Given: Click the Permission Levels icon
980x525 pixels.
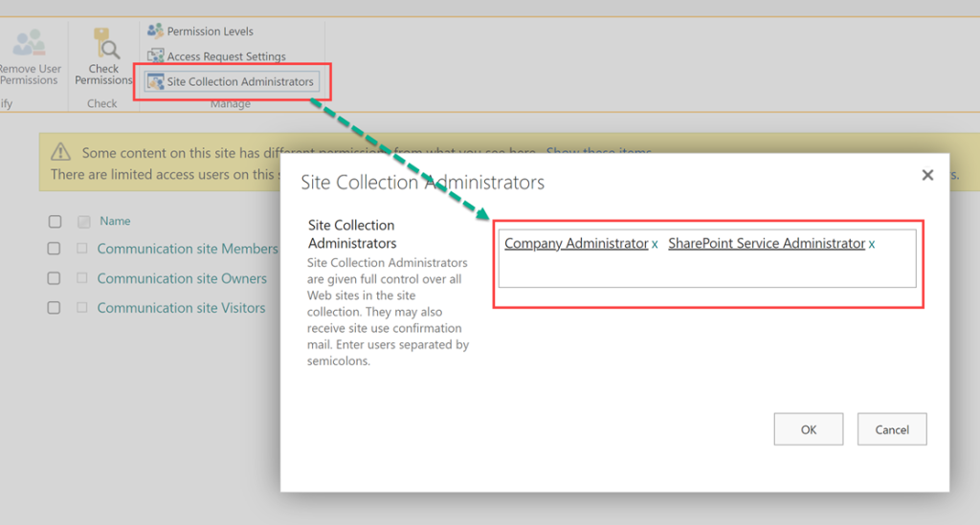Looking at the screenshot, I should 155,30.
